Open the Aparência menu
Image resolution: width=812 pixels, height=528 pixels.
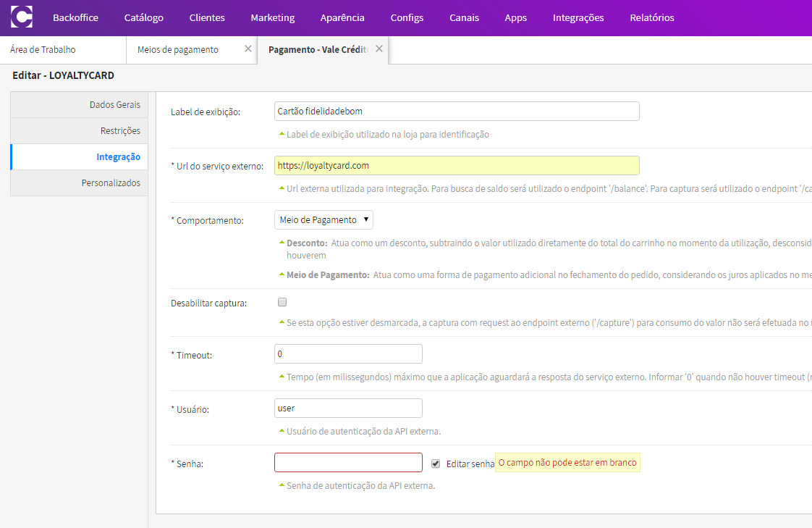pyautogui.click(x=342, y=17)
